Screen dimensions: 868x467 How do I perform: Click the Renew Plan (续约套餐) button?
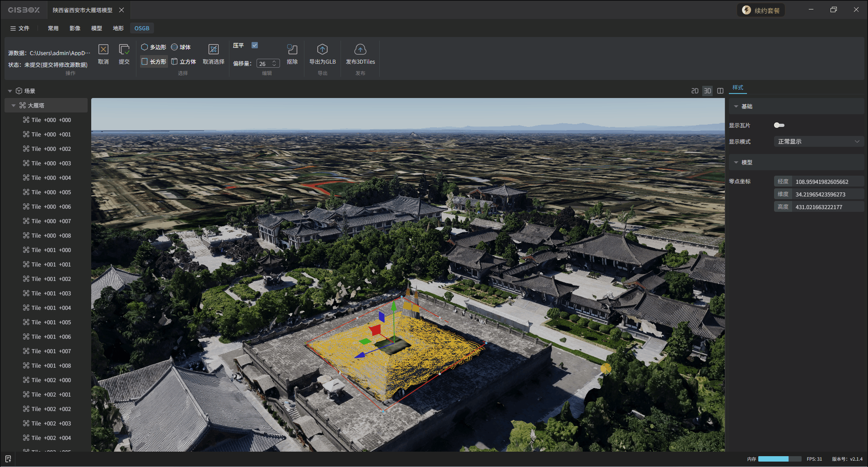pos(761,10)
